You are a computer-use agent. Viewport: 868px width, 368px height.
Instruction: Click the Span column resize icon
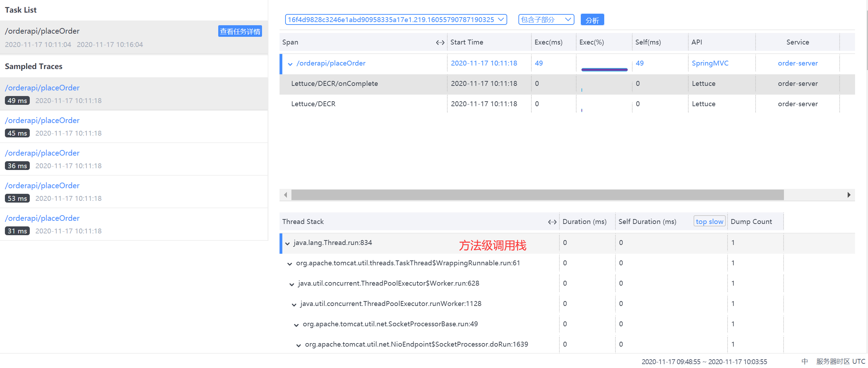coord(440,42)
